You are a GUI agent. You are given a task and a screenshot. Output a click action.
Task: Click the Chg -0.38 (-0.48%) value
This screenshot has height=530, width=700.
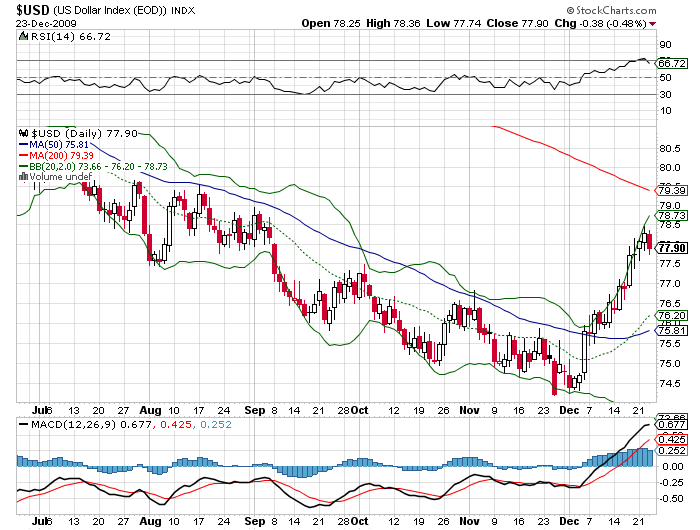(x=600, y=23)
